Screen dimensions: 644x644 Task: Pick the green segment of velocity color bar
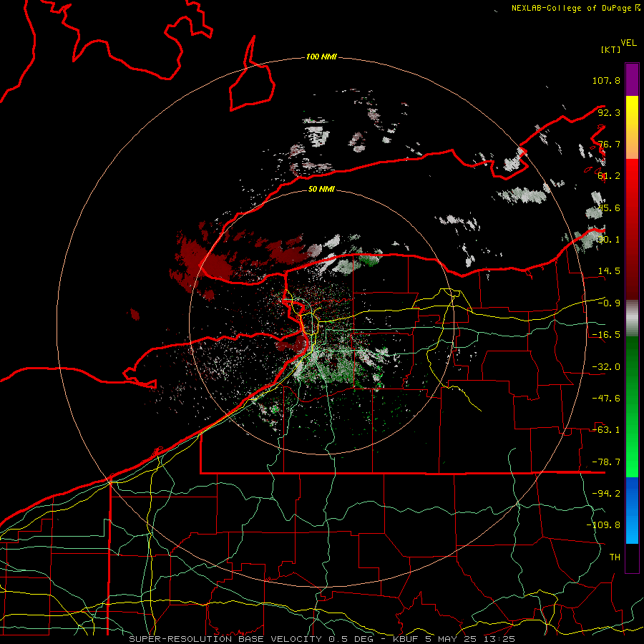632,406
